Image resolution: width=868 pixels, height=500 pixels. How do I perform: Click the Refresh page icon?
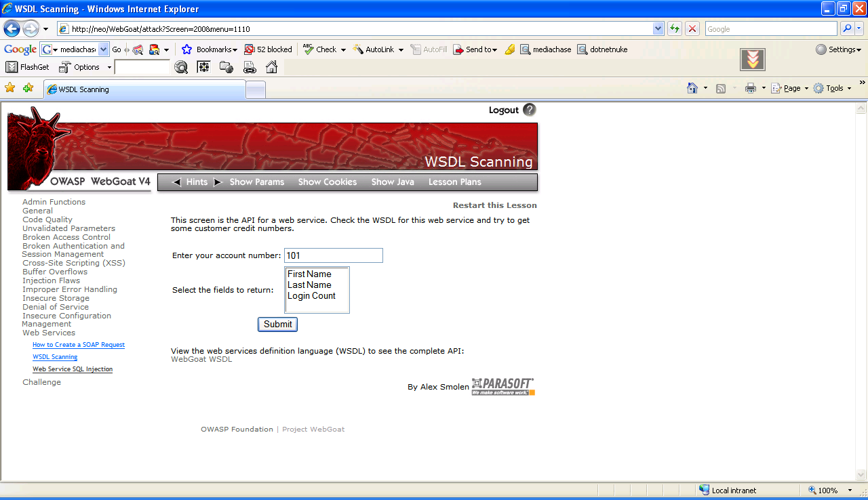coord(675,28)
